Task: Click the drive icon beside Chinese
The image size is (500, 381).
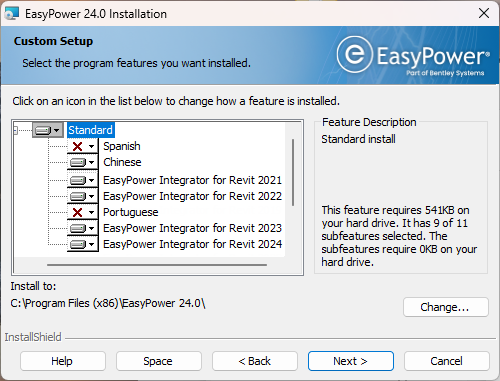Action: (78, 162)
